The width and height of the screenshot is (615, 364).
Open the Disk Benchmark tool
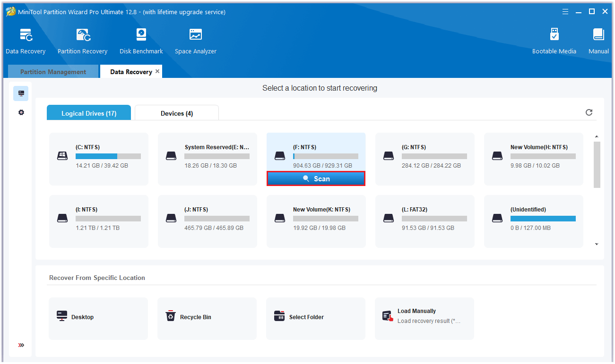[141, 35]
